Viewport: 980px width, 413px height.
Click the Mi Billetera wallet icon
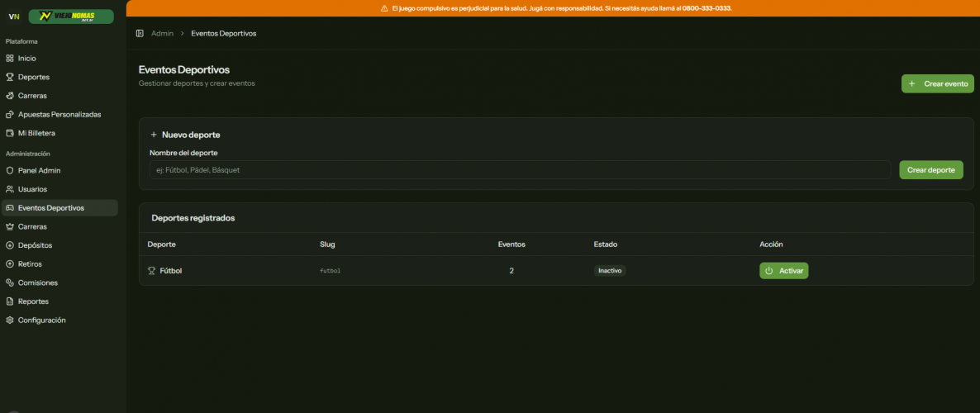click(9, 133)
